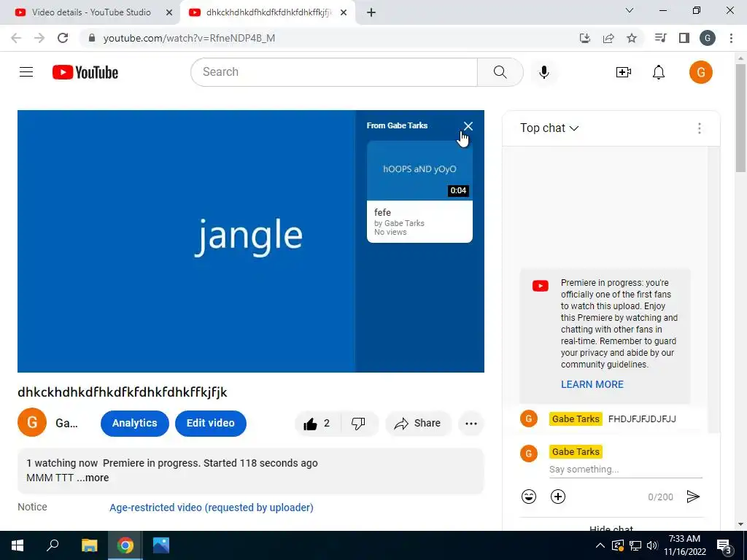
Task: Go forward in browser history
Action: point(39,38)
